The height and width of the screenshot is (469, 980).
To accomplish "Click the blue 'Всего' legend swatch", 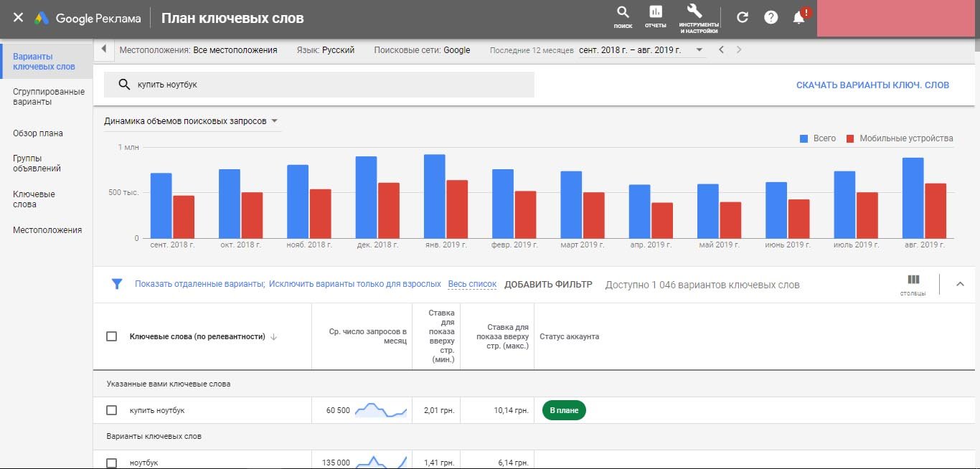I will 804,138.
